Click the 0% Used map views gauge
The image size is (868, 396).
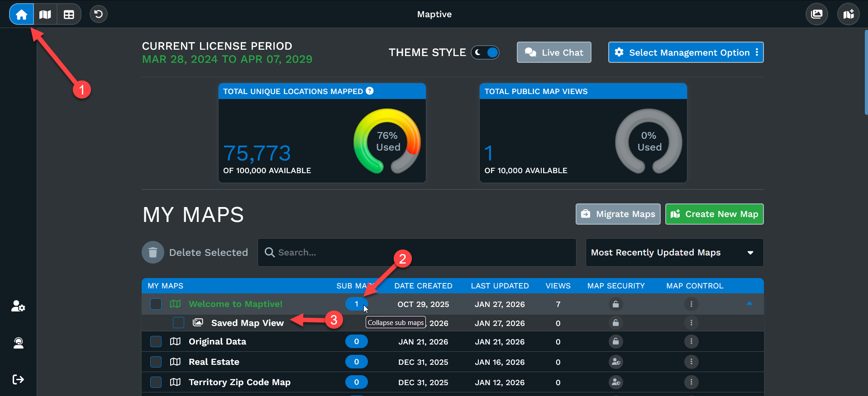click(x=649, y=141)
